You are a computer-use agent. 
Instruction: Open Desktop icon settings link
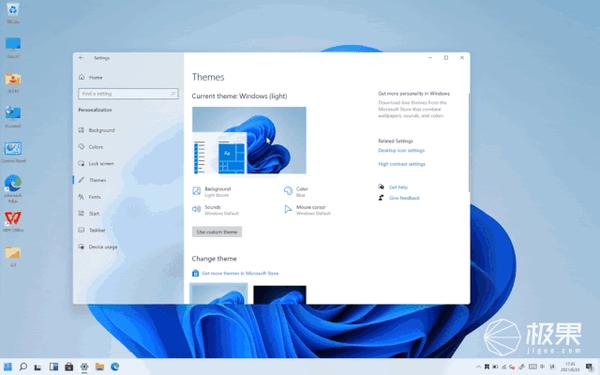coord(401,150)
